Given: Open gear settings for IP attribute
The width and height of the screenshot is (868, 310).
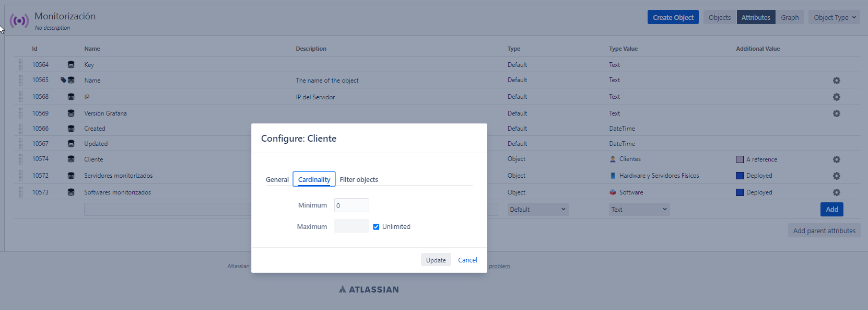Looking at the screenshot, I should point(837,97).
